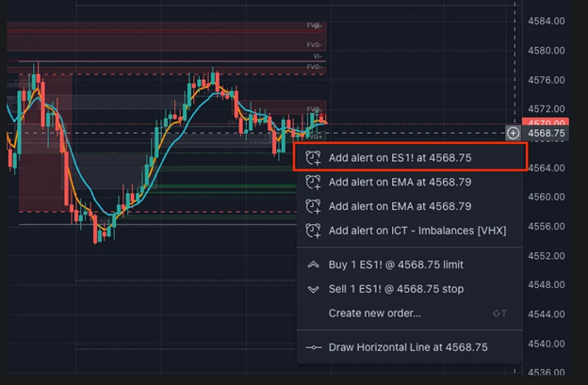Click the 4560.00 price axis label
This screenshot has height=385, width=588.
click(x=547, y=197)
